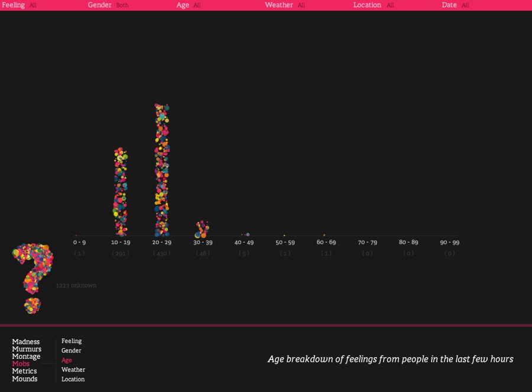Click the small 40 - 49 bubble dot

[x=248, y=234]
